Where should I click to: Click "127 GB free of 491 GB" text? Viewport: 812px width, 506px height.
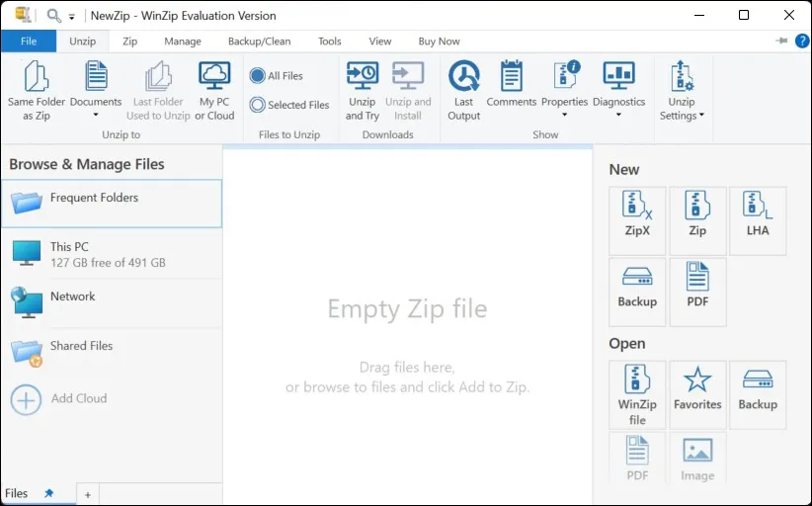pyautogui.click(x=108, y=263)
